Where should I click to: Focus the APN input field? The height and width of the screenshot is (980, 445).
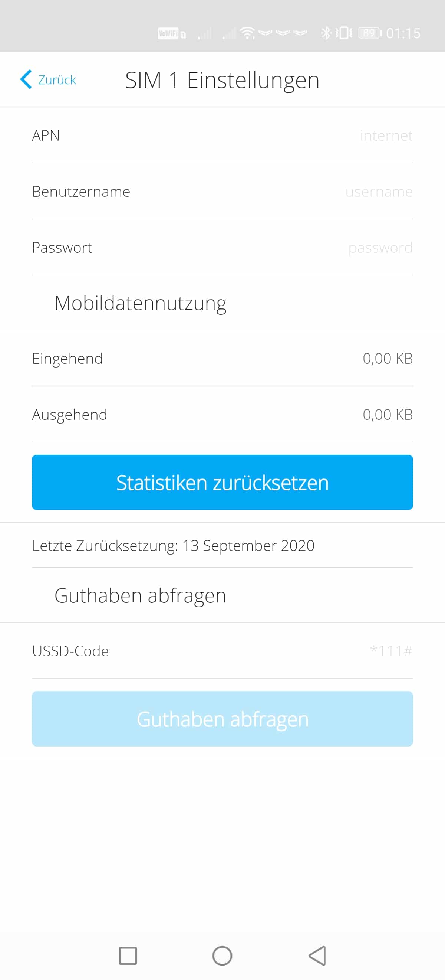click(x=222, y=135)
